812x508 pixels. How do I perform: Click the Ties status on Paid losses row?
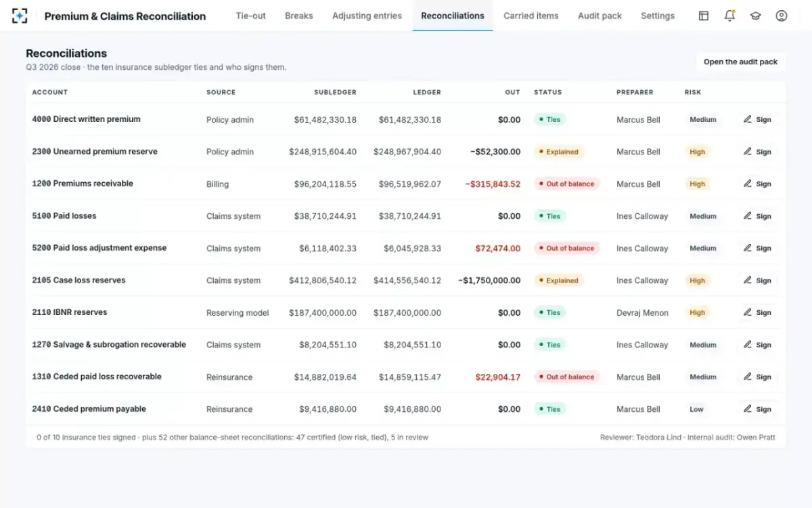(x=550, y=216)
